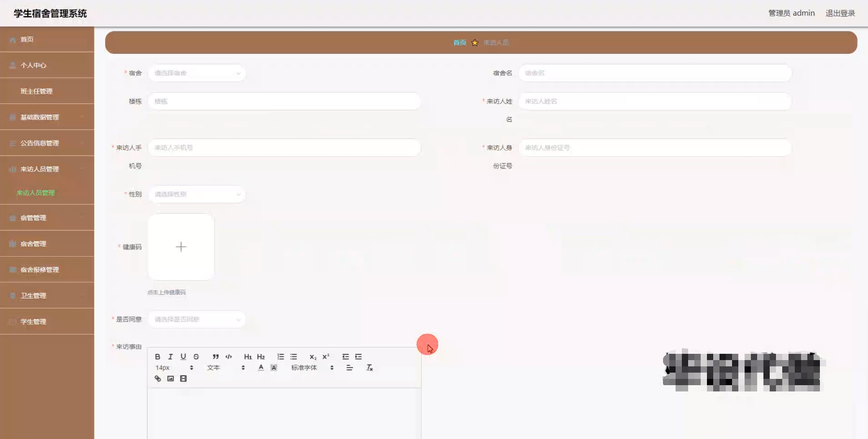Image resolution: width=868 pixels, height=439 pixels.
Task: Open the 性别 dropdown selector
Action: pos(197,194)
